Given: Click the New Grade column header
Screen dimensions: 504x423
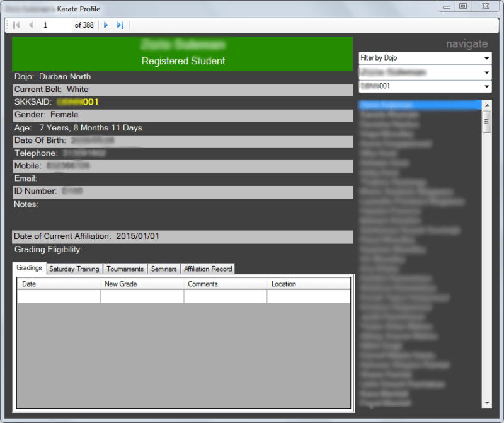Looking at the screenshot, I should [x=142, y=284].
